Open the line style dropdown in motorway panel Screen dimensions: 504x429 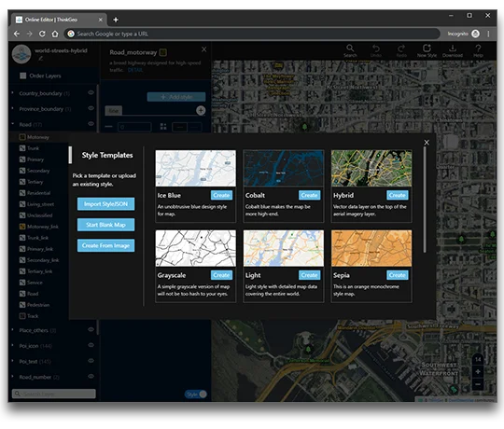pyautogui.click(x=188, y=127)
